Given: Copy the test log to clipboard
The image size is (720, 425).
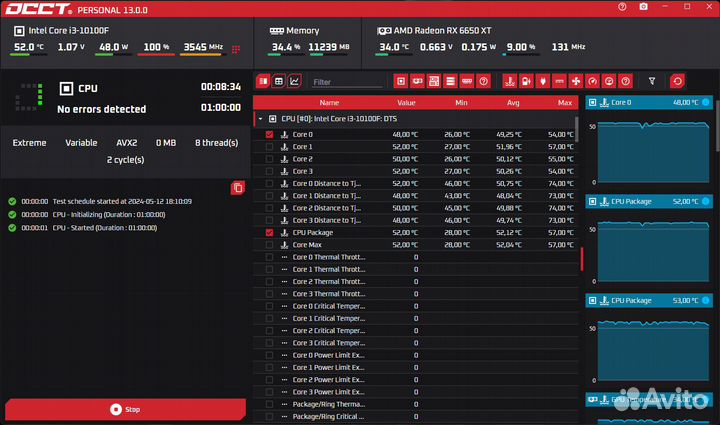Looking at the screenshot, I should 237,188.
